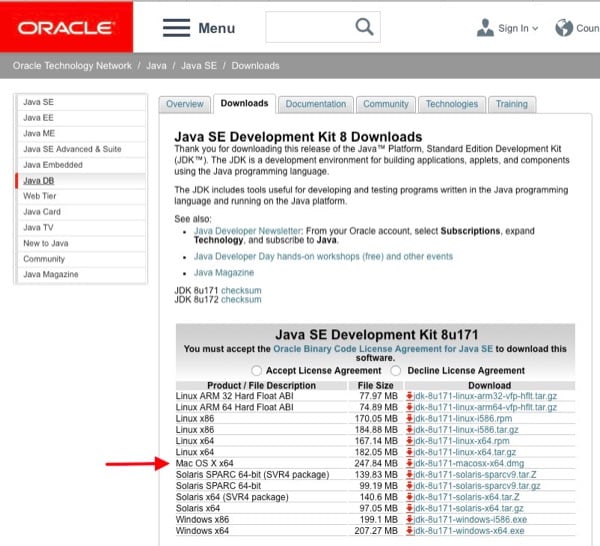The height and width of the screenshot is (546, 600).
Task: Download jdk-8u171-windows-i586.exe file link
Action: coord(471,519)
